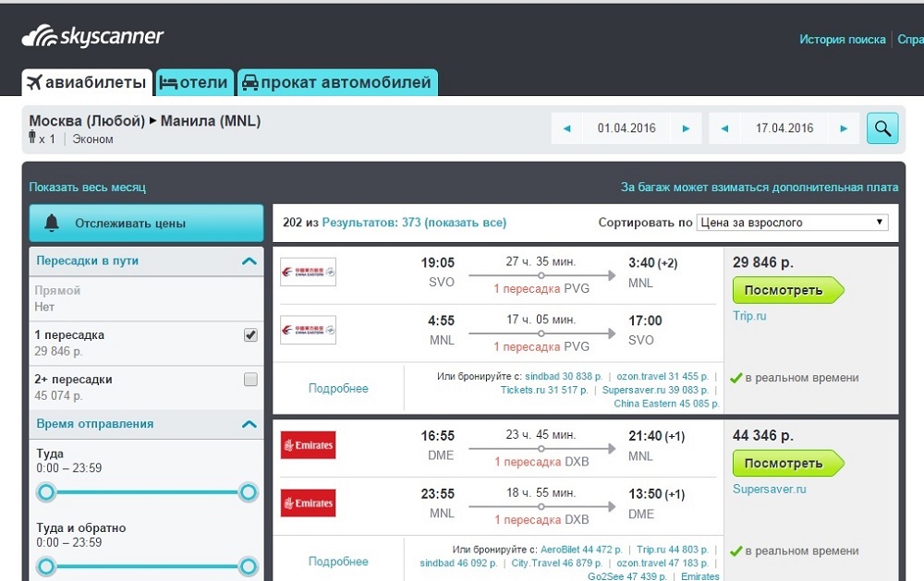Click 'China Eastern 45 085 р.' booking link
924x581 pixels.
point(666,404)
